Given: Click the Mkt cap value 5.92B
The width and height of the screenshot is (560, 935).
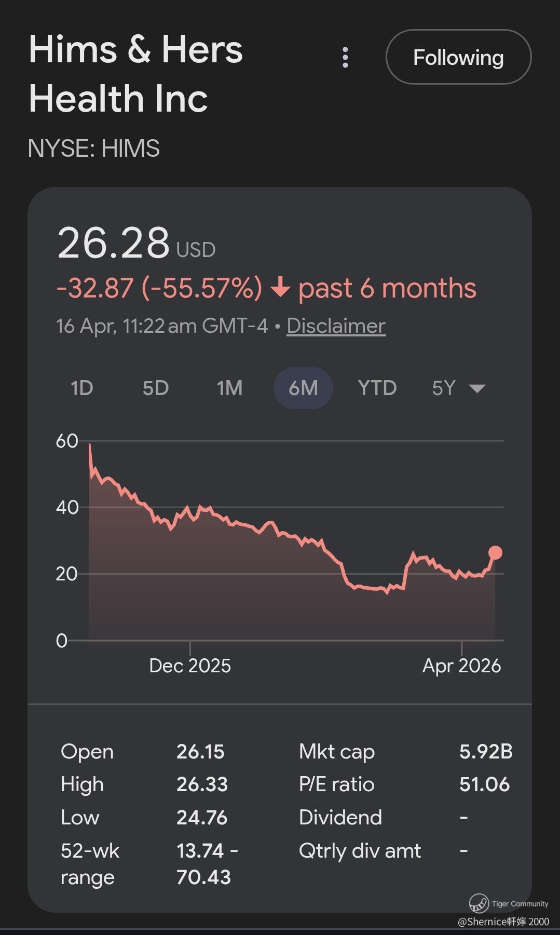Looking at the screenshot, I should point(485,751).
